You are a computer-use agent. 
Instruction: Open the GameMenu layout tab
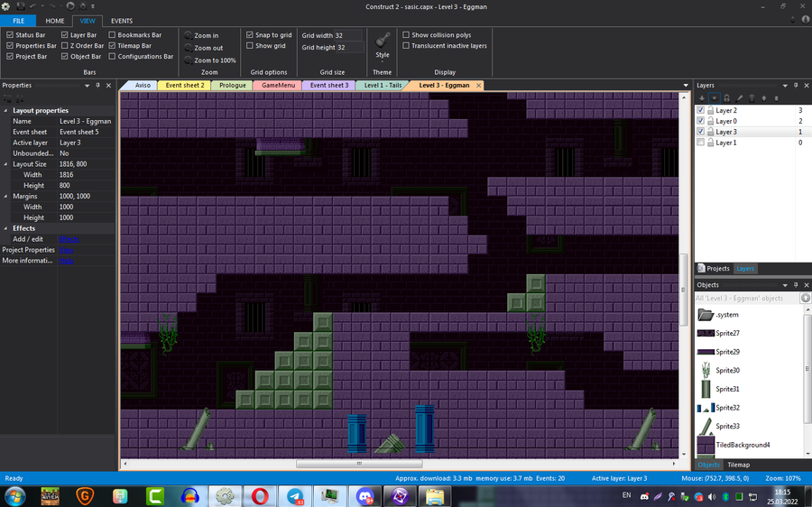point(278,86)
